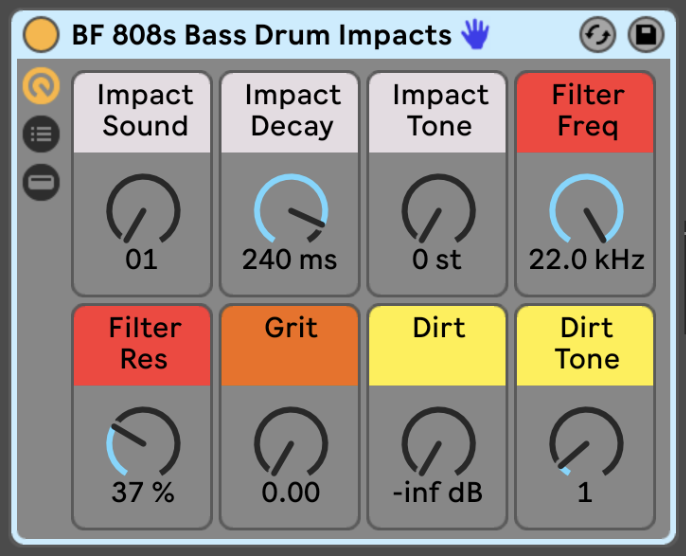Screen dimensions: 686x556
Task: Select the orange Grit macro label
Action: (x=290, y=346)
